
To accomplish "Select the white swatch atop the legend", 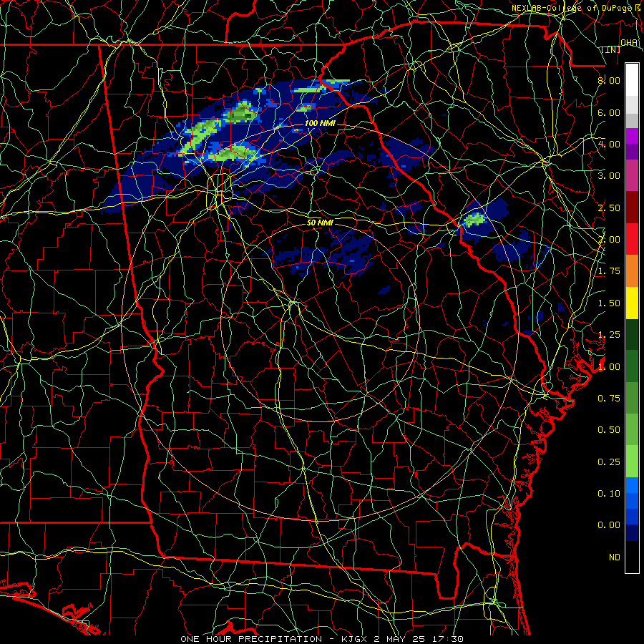I will coord(632,80).
